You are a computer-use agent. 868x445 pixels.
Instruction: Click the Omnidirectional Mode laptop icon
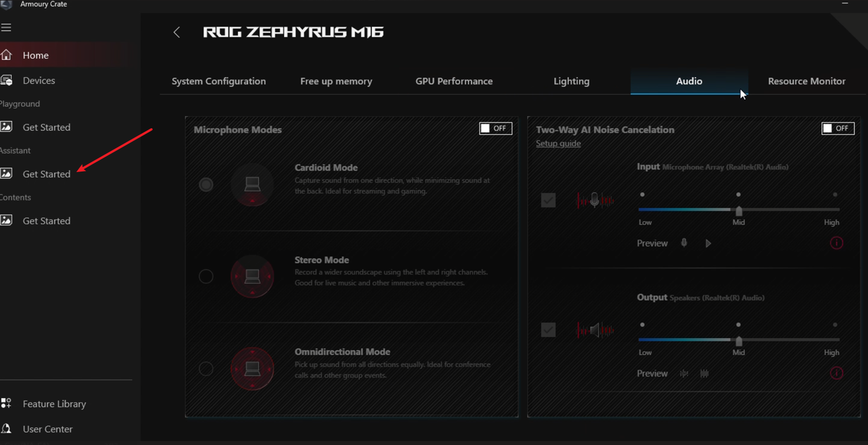(252, 369)
